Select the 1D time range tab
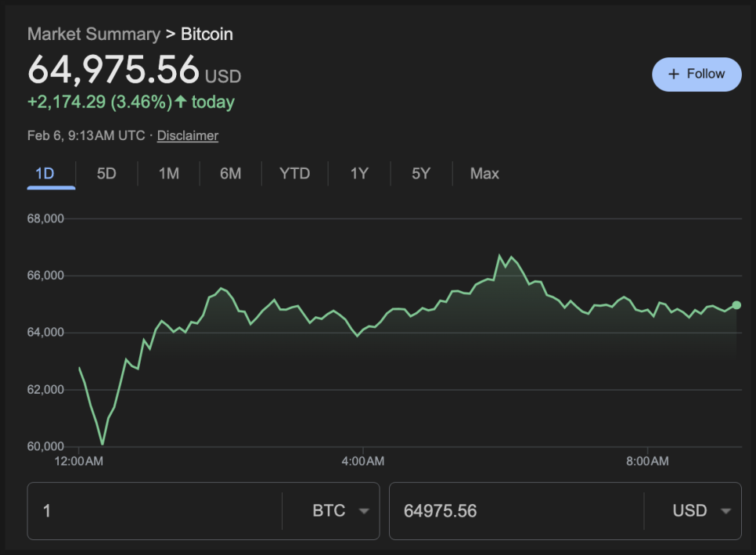 45,174
